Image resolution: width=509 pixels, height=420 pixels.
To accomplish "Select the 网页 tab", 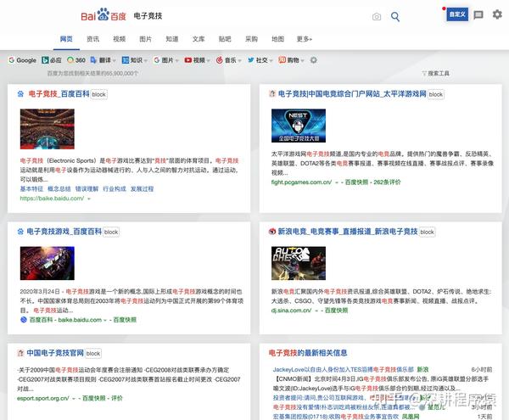I will [x=66, y=39].
